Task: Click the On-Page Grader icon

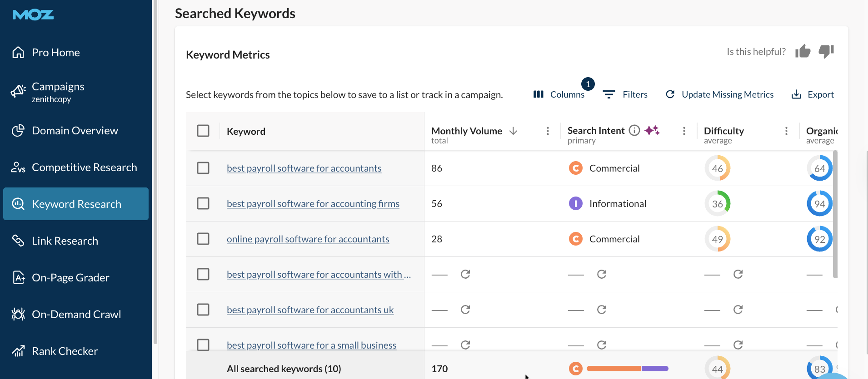Action: tap(18, 277)
